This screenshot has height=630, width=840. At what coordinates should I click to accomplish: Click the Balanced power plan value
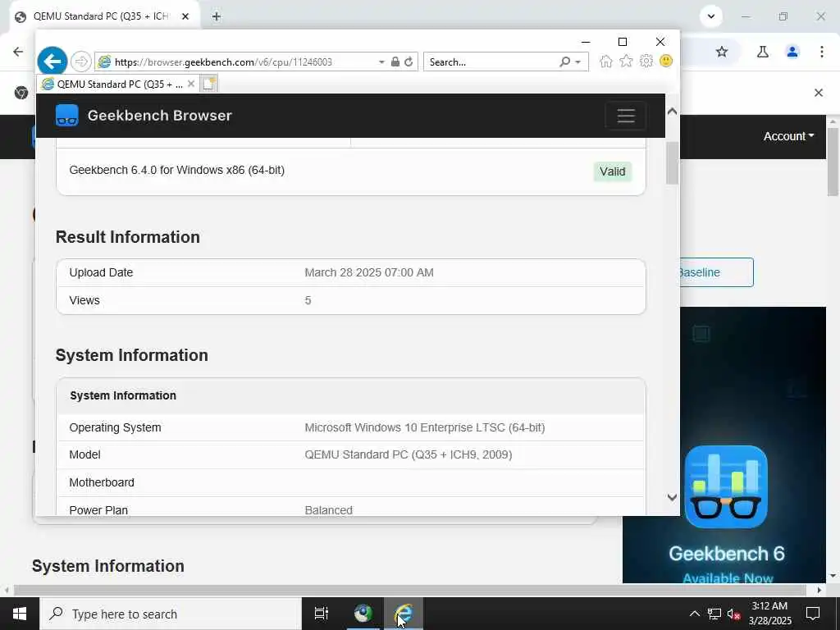328,510
